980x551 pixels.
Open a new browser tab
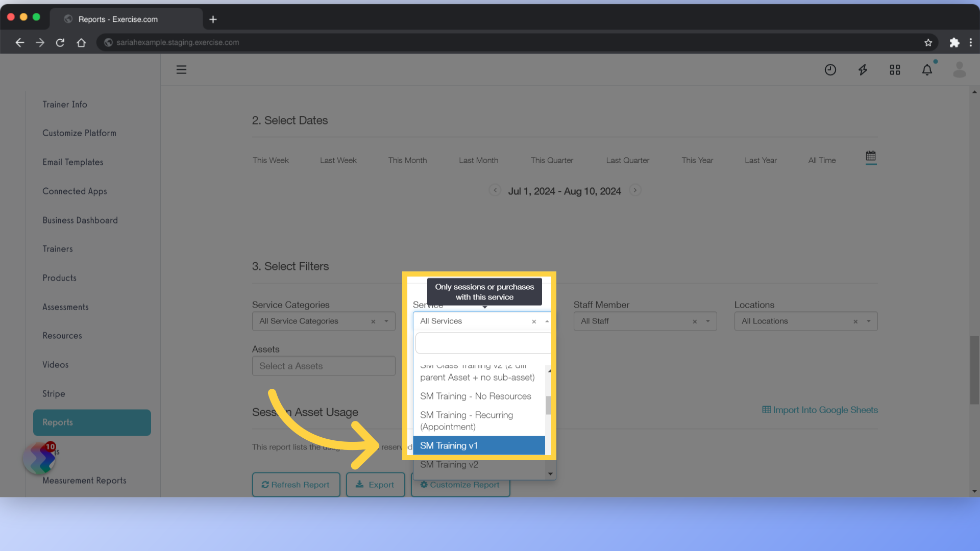213,19
